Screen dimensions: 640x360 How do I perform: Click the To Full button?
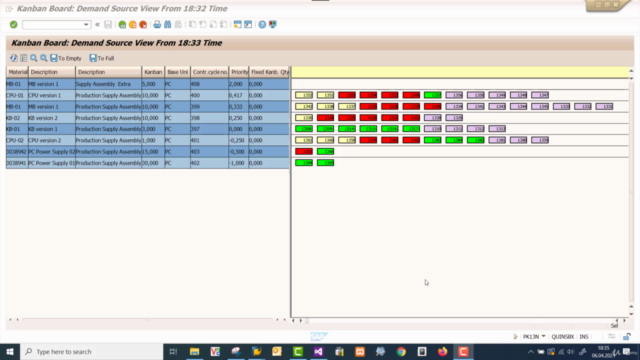102,58
